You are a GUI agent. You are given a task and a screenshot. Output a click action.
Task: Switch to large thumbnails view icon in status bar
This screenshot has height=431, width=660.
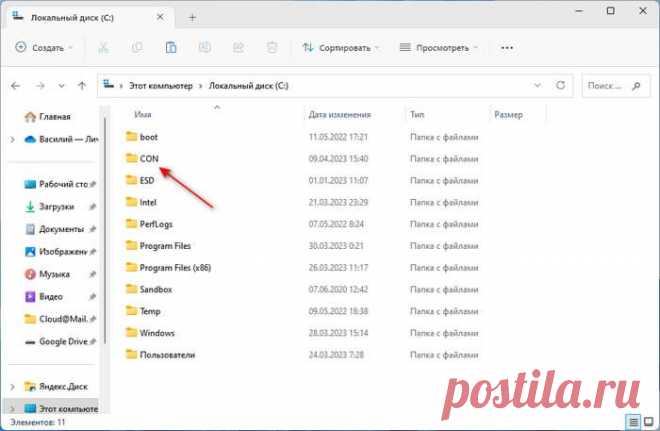point(649,421)
